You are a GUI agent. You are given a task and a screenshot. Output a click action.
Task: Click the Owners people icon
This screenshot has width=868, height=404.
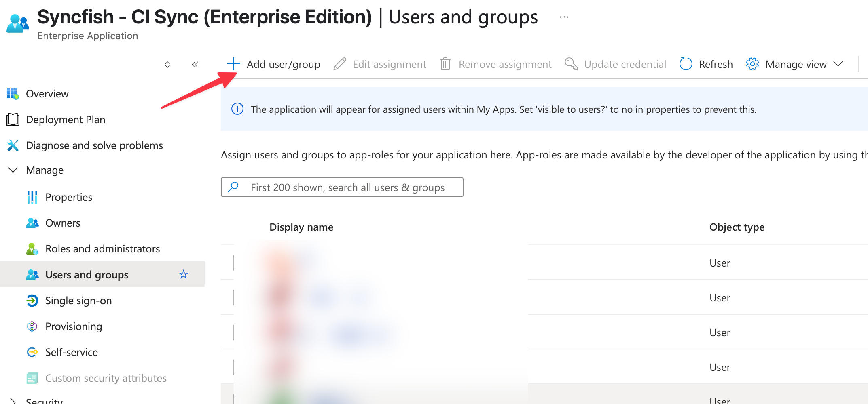32,223
